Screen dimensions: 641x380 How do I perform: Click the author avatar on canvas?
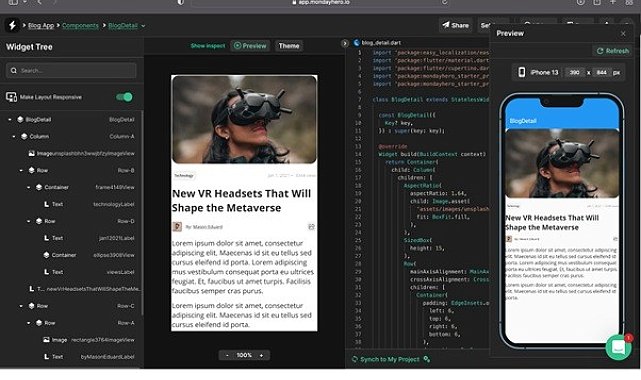click(177, 226)
